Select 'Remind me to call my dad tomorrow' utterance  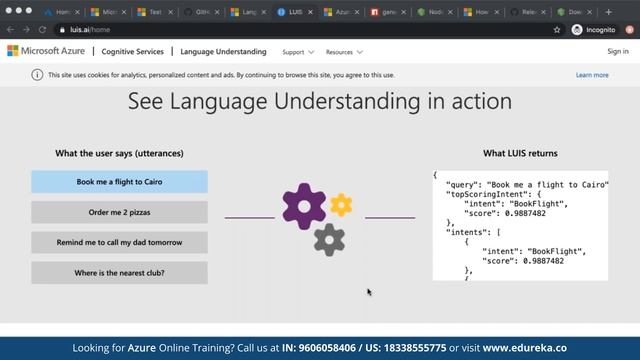119,242
